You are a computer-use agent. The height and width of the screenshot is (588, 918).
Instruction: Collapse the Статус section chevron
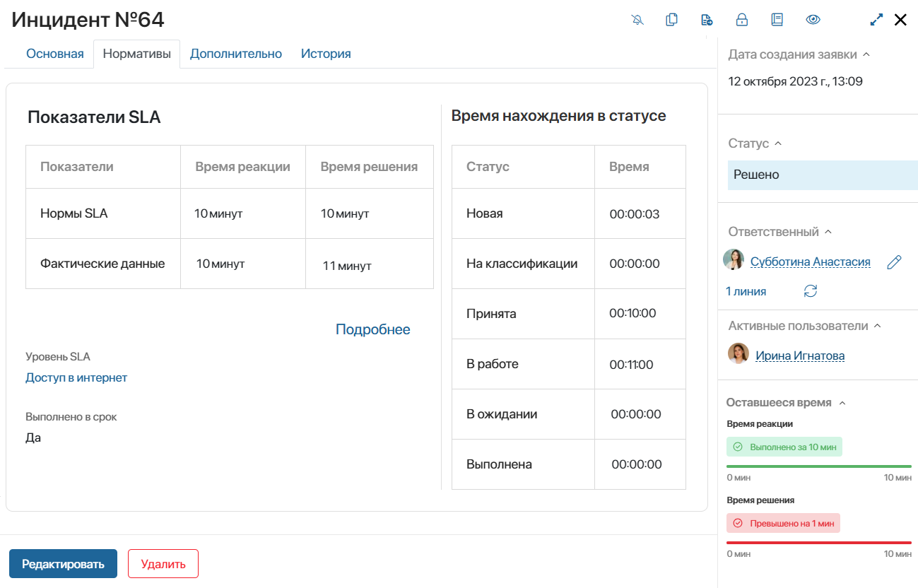pyautogui.click(x=778, y=143)
